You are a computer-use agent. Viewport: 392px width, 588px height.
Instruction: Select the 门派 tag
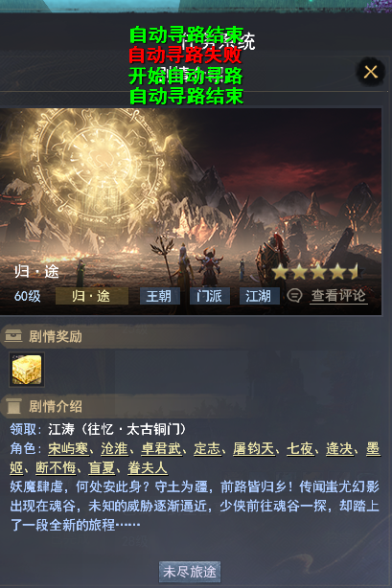(x=209, y=296)
